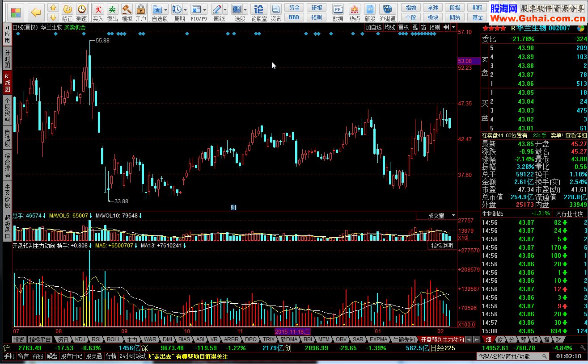
Task: Click the 基金 fund button
Action: [478, 17]
